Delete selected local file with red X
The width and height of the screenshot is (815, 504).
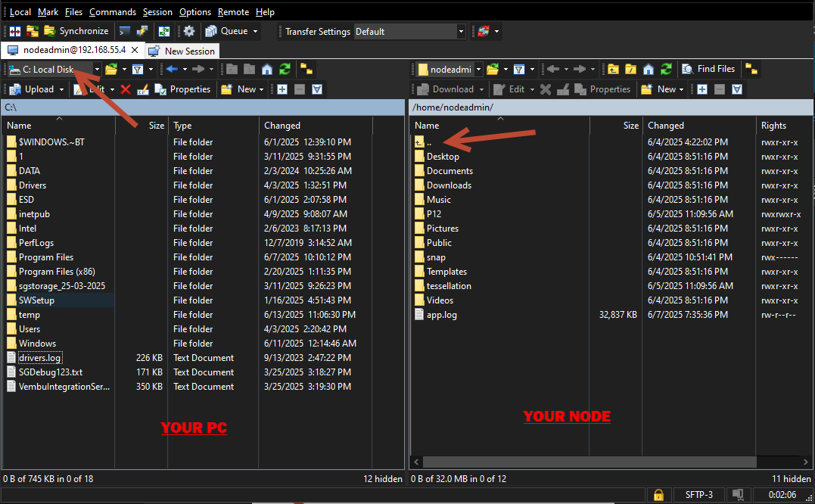point(126,89)
